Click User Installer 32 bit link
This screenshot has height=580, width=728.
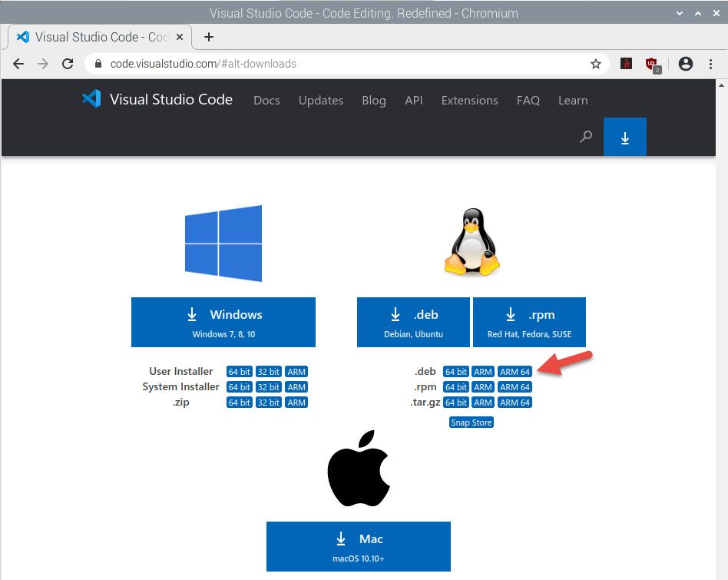[x=269, y=372]
